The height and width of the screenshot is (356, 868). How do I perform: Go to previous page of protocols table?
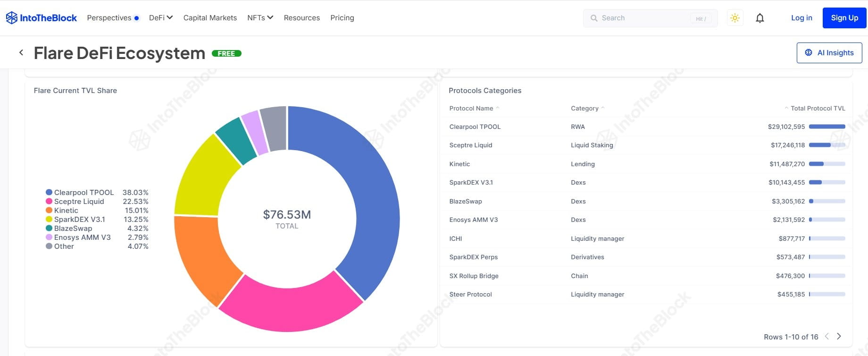(x=826, y=336)
